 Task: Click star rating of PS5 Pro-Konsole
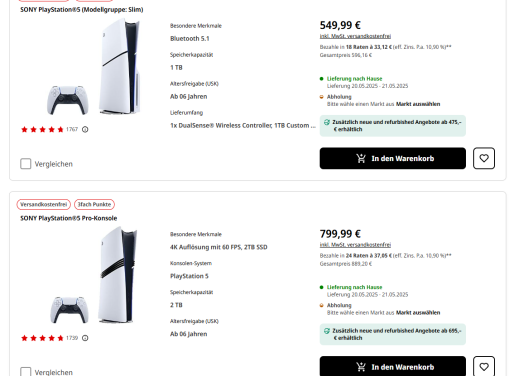coord(42,338)
